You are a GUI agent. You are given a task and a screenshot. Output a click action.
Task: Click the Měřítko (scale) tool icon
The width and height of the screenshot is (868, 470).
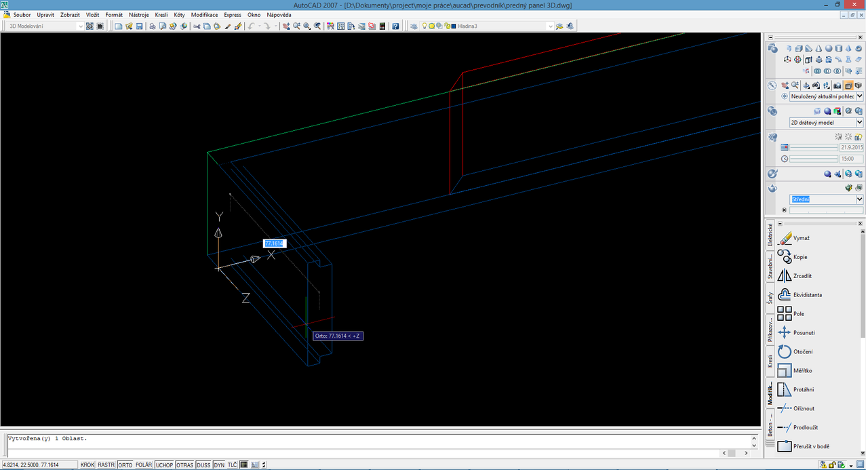click(x=785, y=371)
